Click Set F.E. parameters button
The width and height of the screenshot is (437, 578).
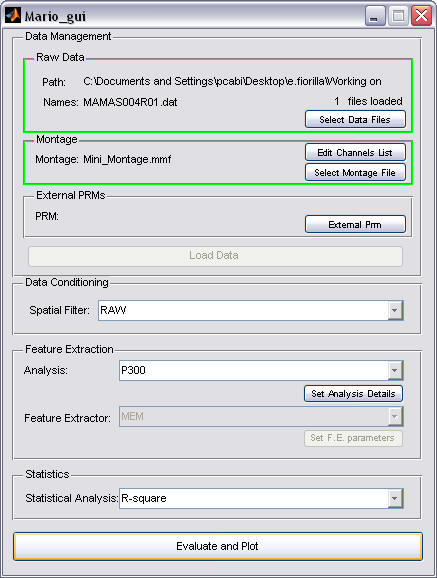point(353,438)
